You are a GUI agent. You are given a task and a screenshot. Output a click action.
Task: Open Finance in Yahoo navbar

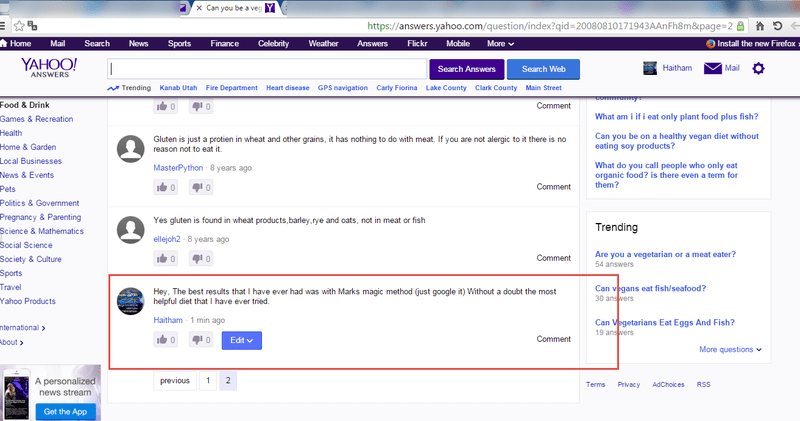point(224,44)
